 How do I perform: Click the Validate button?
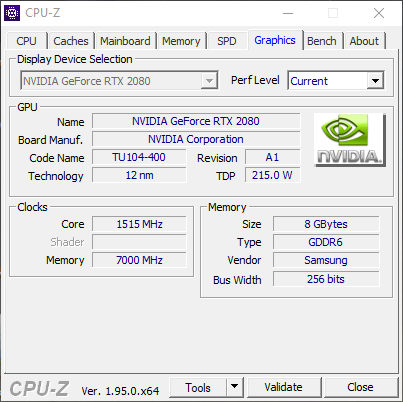(284, 387)
